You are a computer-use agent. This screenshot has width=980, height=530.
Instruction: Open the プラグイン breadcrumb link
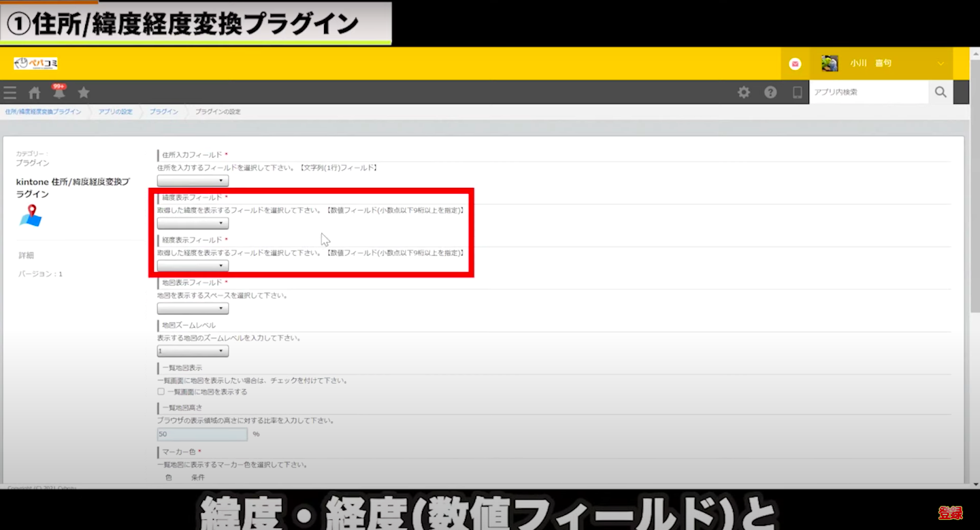tap(164, 112)
